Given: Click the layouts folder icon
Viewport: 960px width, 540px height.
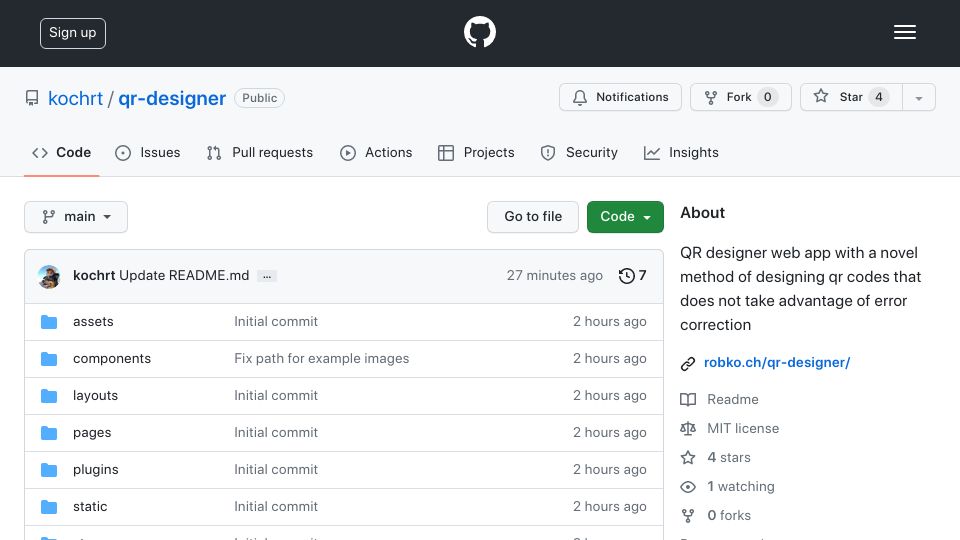Looking at the screenshot, I should [x=49, y=396].
